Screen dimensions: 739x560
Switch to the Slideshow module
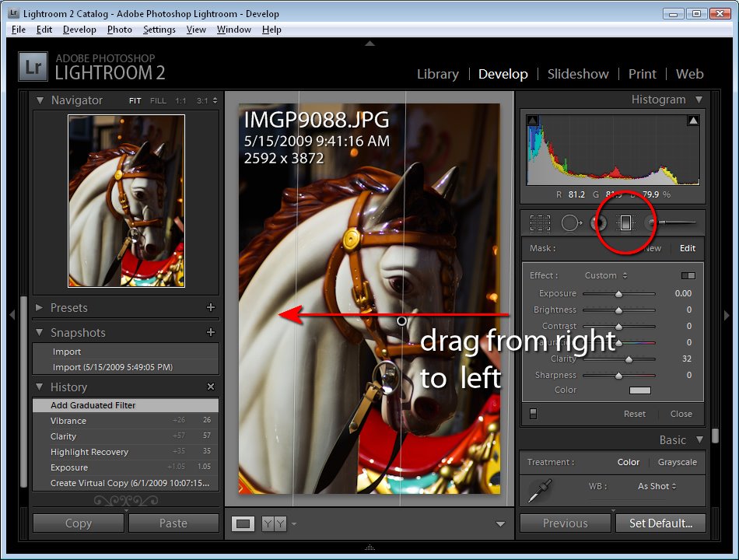click(x=578, y=74)
